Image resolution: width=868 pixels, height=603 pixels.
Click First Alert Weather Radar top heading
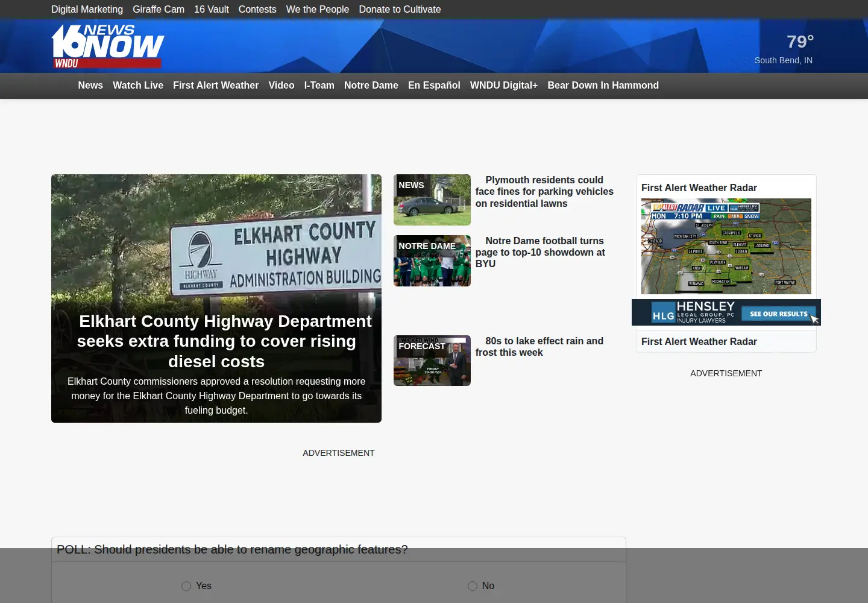coord(699,188)
